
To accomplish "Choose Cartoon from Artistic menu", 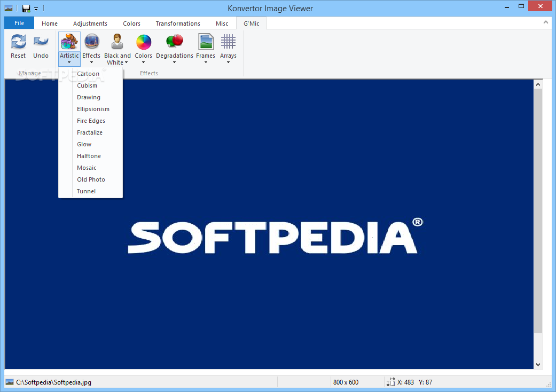I will tap(90, 74).
